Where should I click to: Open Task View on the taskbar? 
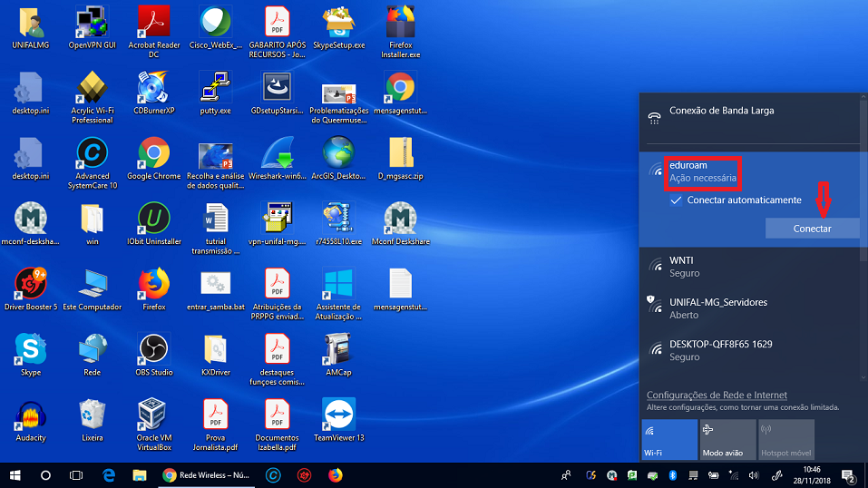click(x=76, y=475)
